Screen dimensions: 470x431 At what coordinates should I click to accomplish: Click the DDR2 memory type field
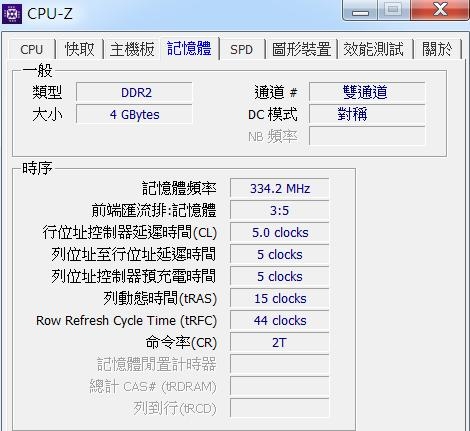[134, 92]
